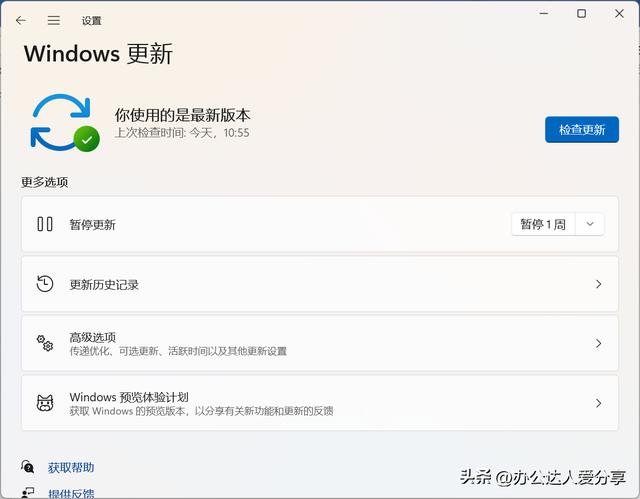Click the 更多选项 section heading
640x499 pixels.
(x=44, y=182)
